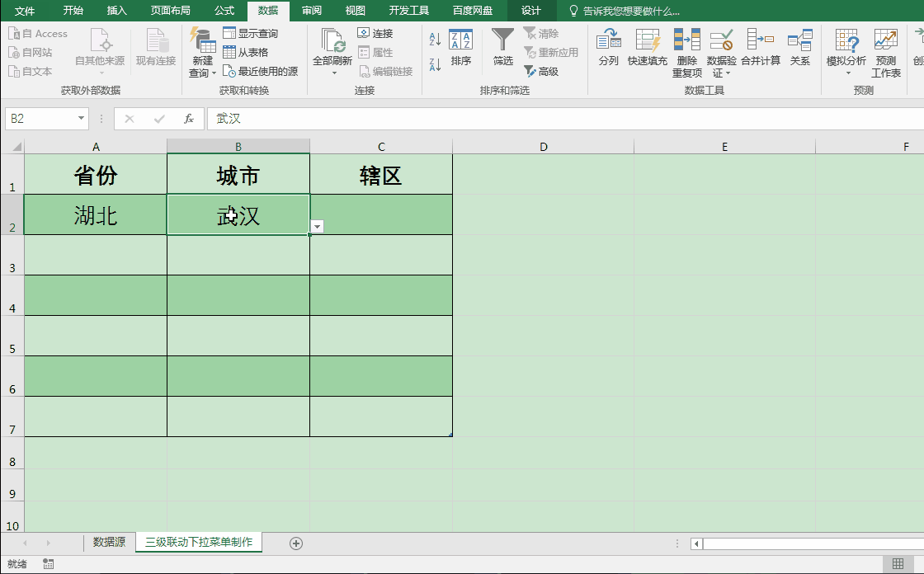This screenshot has height=574, width=924.
Task: Click the formula bar showing 武汉
Action: (x=566, y=119)
